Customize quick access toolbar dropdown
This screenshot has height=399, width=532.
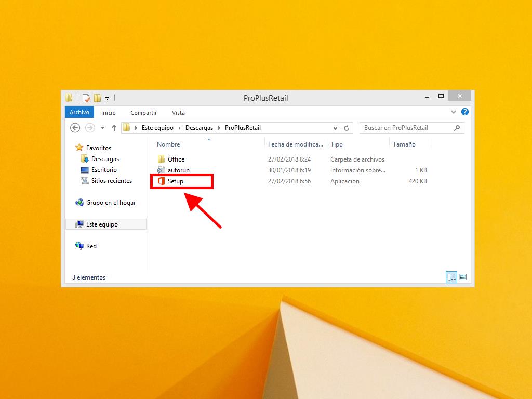pyautogui.click(x=107, y=98)
